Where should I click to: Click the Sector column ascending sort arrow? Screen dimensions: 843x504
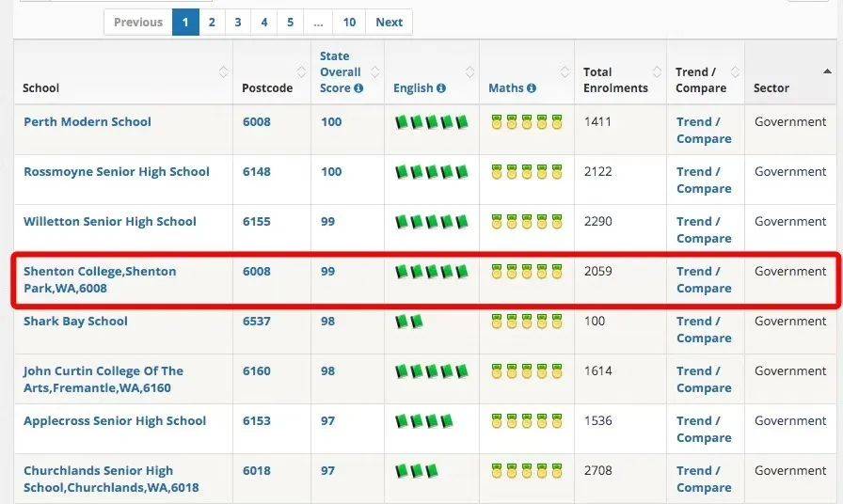click(827, 71)
